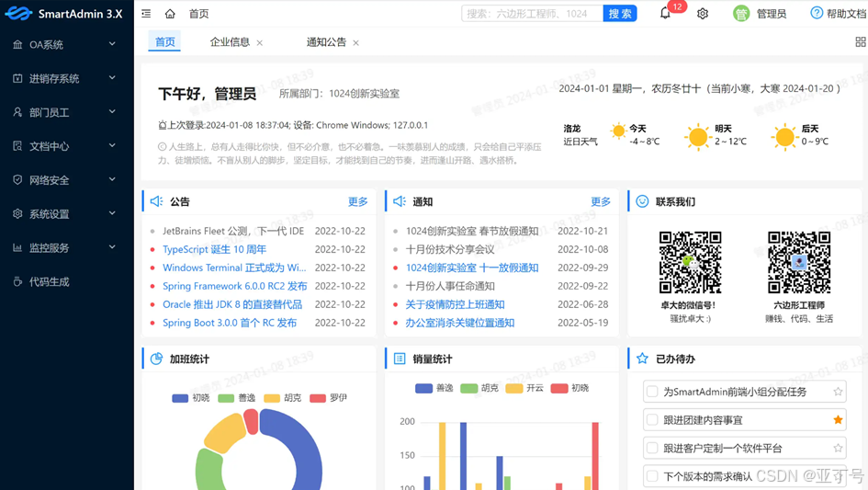This screenshot has height=490, width=868.
Task: Star the 为SmartAdmin前端小组分配任务 item
Action: 838,392
